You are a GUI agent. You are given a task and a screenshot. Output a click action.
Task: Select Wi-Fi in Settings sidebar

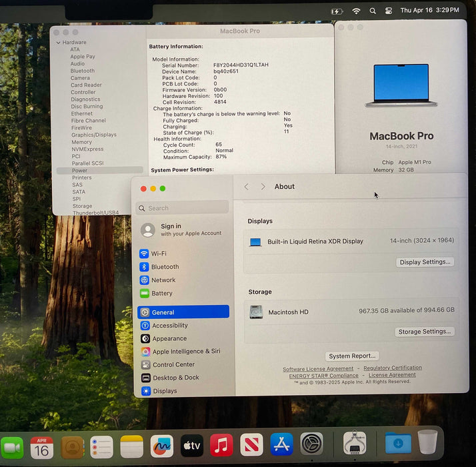click(x=183, y=254)
